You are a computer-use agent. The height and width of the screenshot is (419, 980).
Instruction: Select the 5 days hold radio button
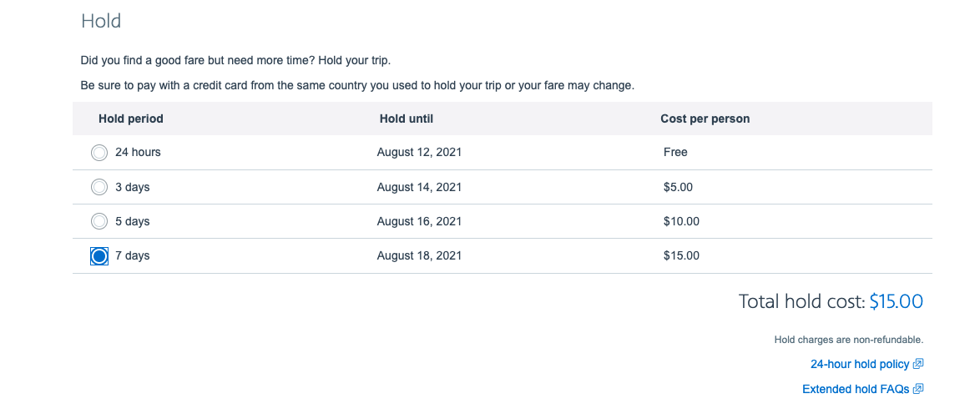(x=99, y=221)
